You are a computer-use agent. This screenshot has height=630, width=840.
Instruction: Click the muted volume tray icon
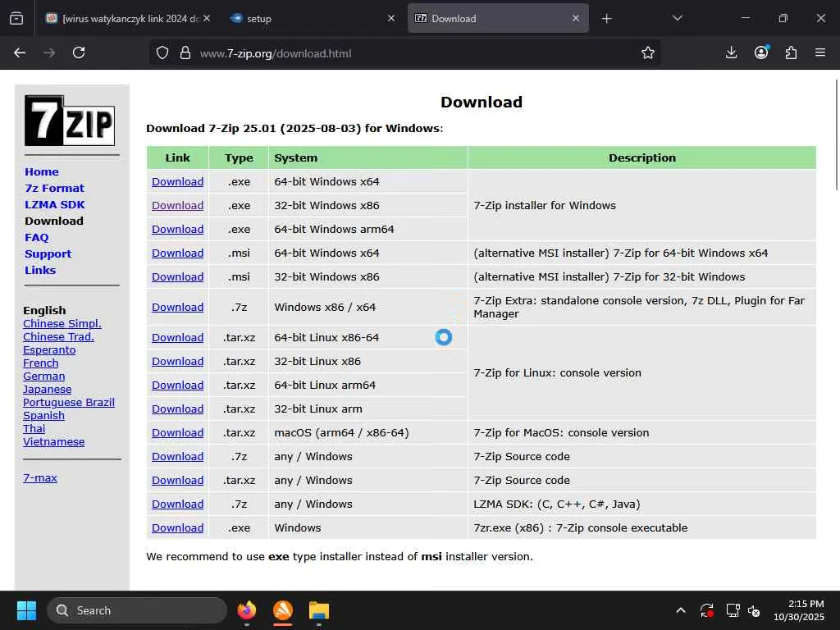click(754, 610)
